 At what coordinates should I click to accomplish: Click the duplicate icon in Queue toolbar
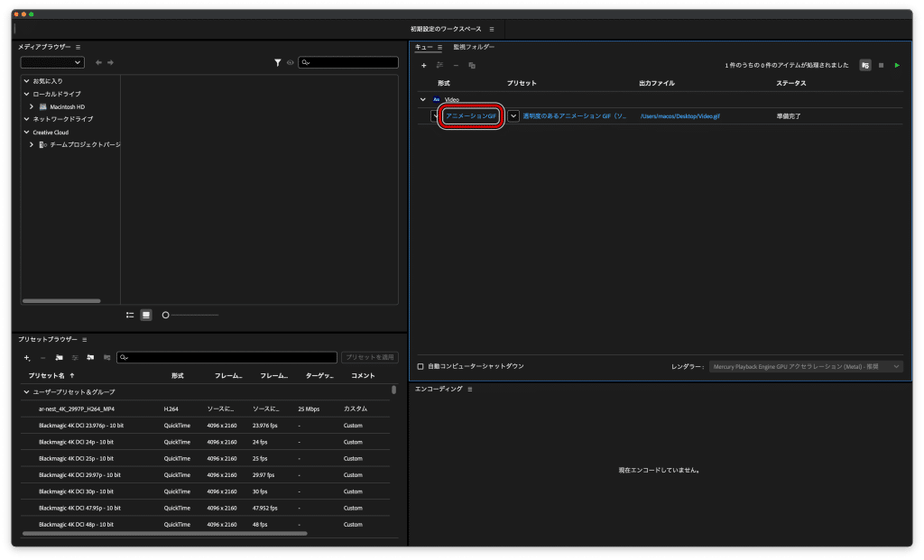tap(472, 65)
